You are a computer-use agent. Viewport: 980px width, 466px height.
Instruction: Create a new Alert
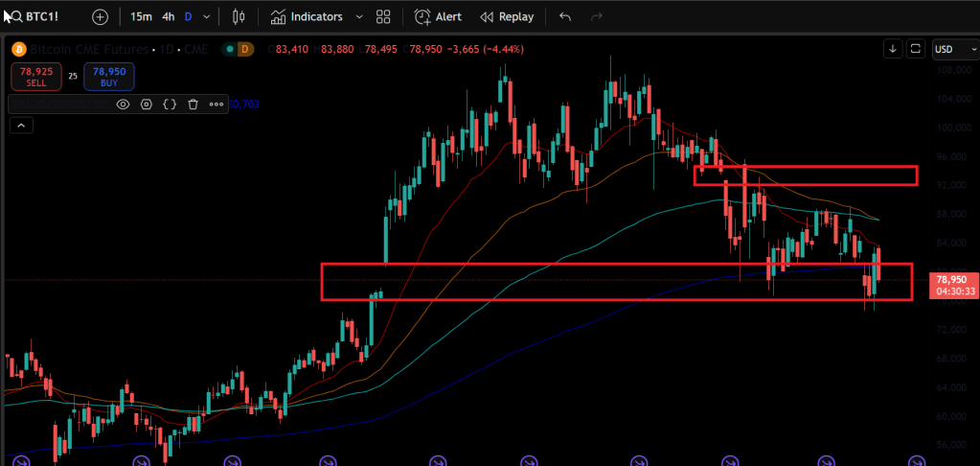(438, 16)
